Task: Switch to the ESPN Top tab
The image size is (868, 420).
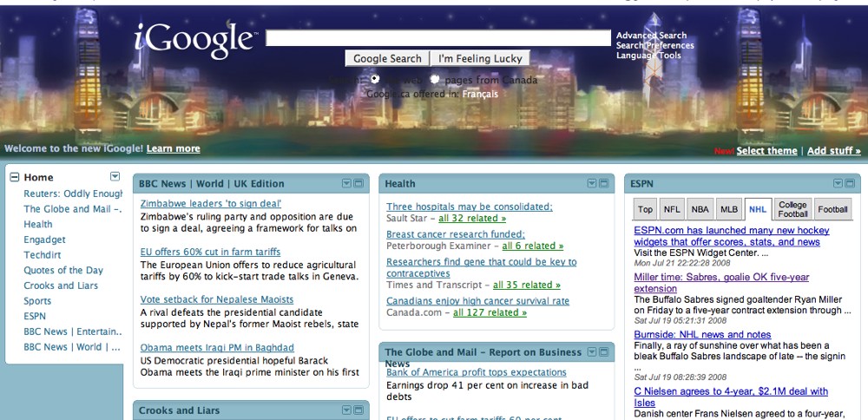Action: [x=645, y=209]
